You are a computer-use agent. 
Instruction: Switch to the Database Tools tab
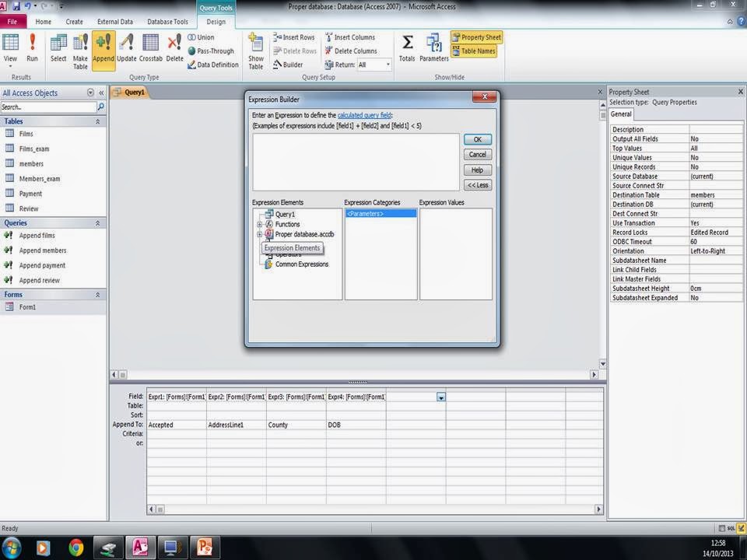pos(167,22)
